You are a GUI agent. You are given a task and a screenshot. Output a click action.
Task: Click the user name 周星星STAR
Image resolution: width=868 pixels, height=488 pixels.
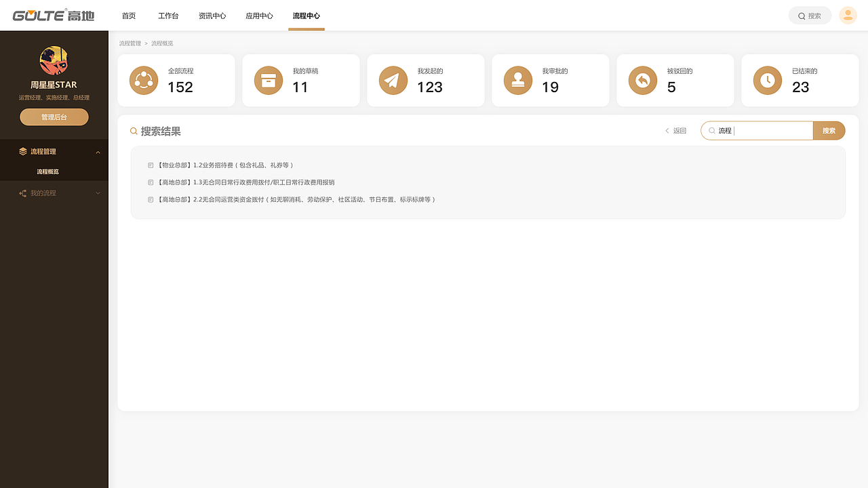(x=54, y=85)
